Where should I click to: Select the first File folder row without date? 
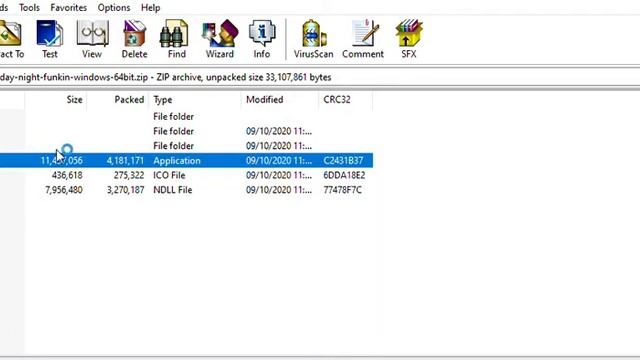pos(187,117)
